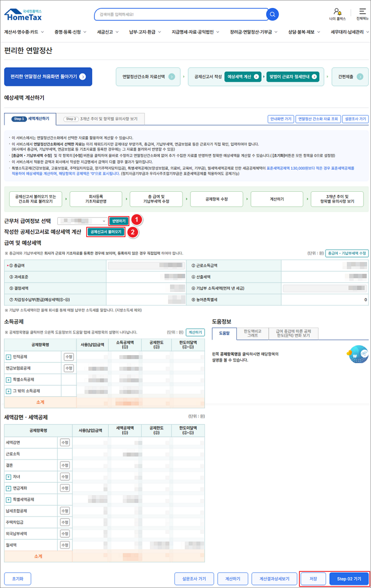Image resolution: width=371 pixels, height=588 pixels.
Task: Click bottom 설문조사 가기 button
Action: coord(194,579)
